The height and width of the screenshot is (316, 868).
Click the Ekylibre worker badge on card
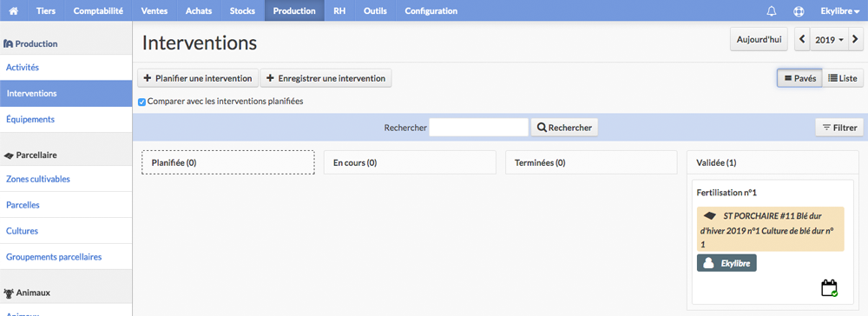727,263
